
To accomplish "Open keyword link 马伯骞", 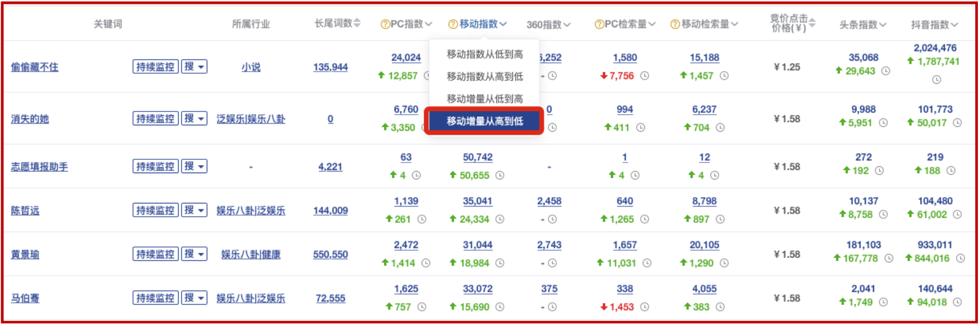I will click(25, 298).
